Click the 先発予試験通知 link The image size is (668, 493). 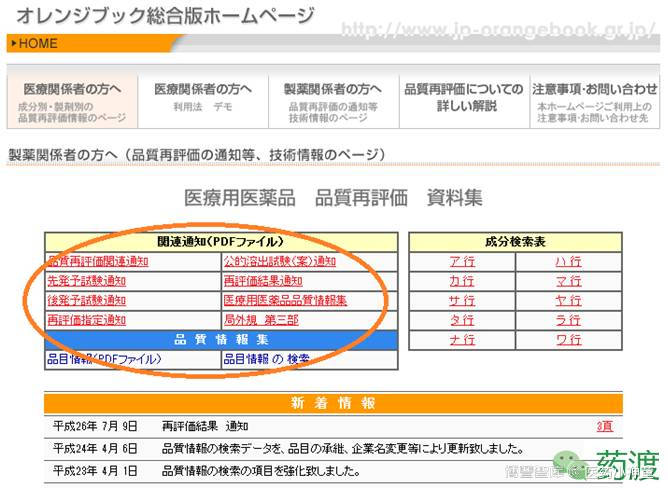click(86, 281)
